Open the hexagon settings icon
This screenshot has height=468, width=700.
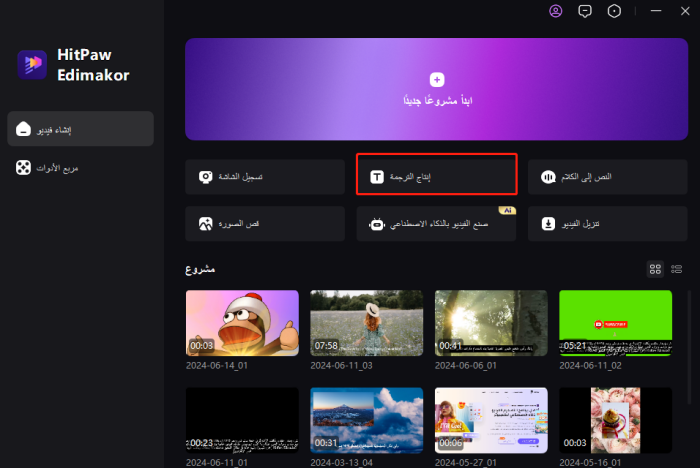click(x=614, y=11)
